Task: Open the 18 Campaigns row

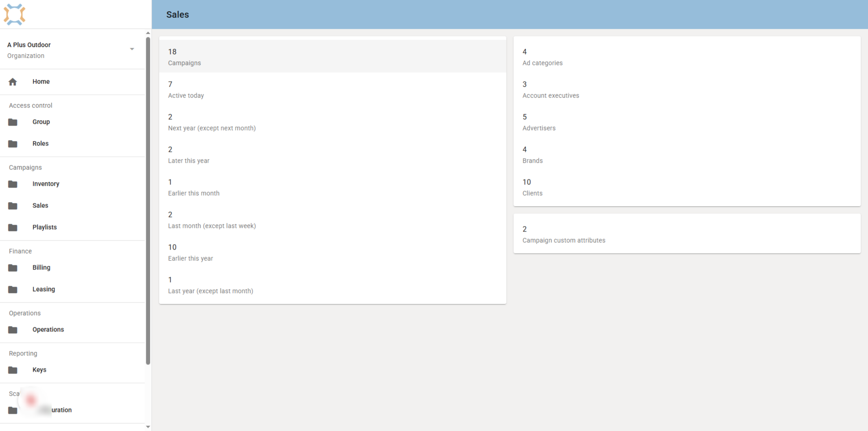Action: pos(333,56)
